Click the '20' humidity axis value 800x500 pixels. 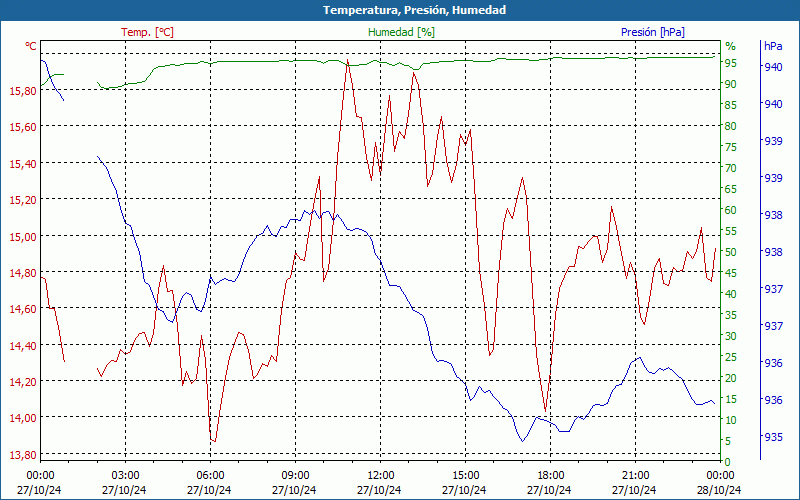tap(731, 378)
